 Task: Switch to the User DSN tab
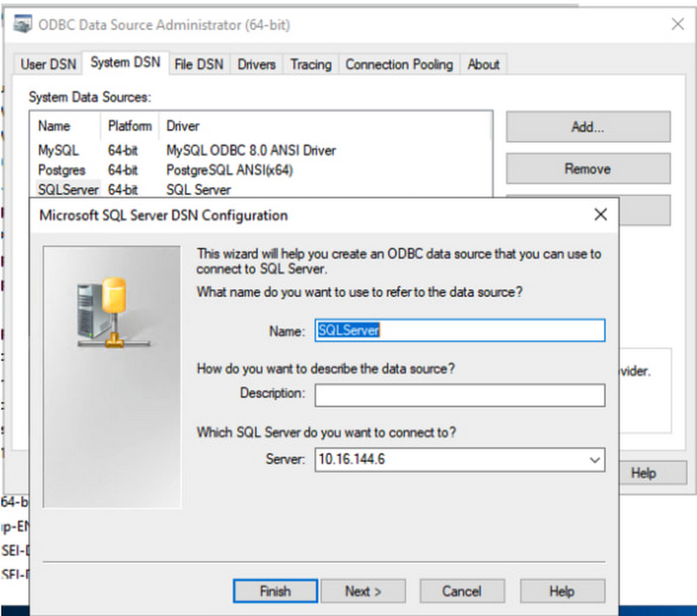point(48,64)
